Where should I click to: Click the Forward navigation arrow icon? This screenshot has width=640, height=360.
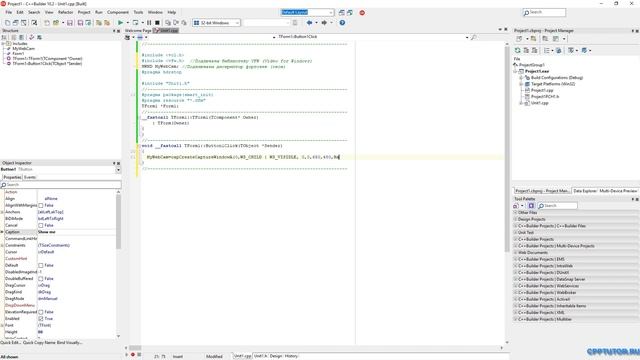324,23
